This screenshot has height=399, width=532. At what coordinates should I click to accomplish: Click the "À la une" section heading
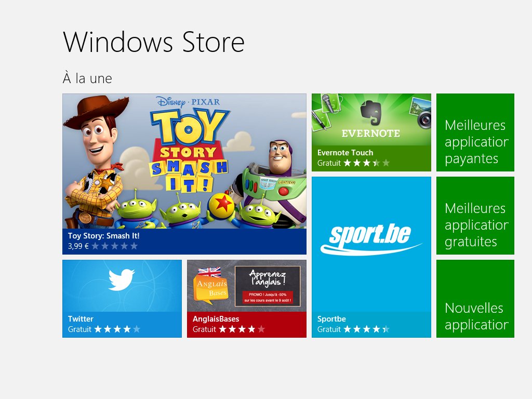(87, 78)
